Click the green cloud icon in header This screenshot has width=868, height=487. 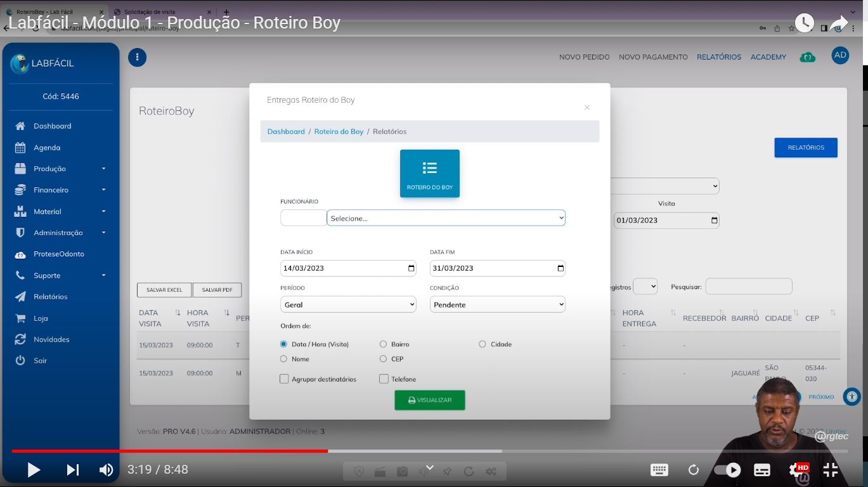click(807, 57)
